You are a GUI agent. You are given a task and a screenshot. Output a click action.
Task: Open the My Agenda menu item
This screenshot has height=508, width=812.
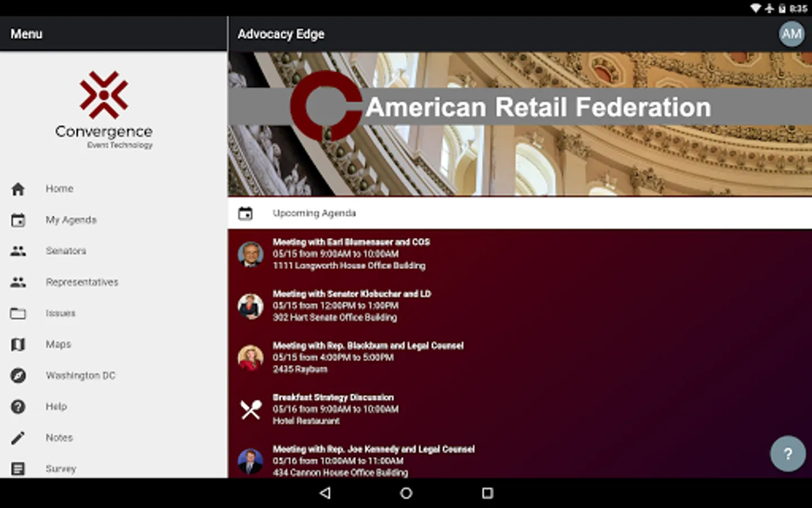click(113, 220)
